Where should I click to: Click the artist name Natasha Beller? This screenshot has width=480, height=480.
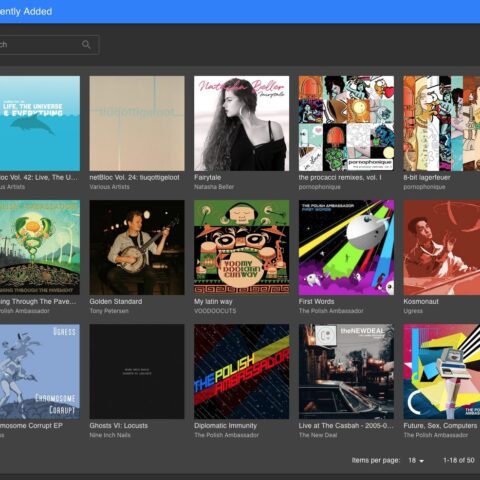[x=214, y=187]
